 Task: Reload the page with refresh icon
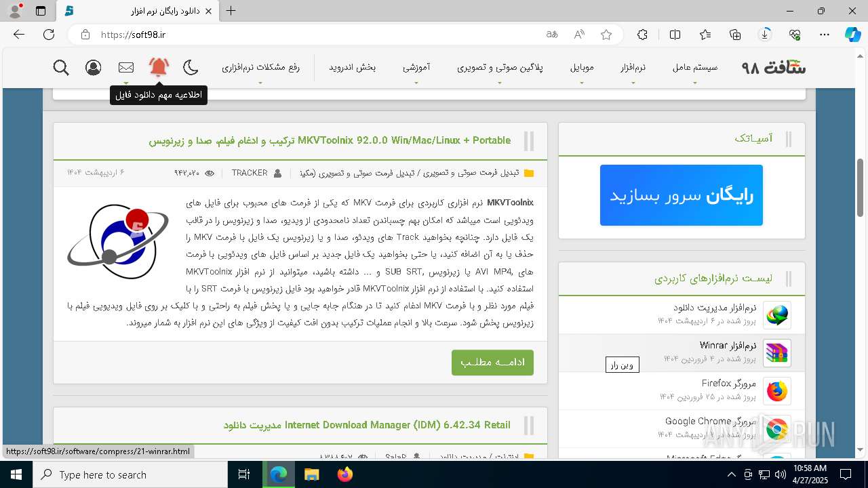pyautogui.click(x=49, y=35)
